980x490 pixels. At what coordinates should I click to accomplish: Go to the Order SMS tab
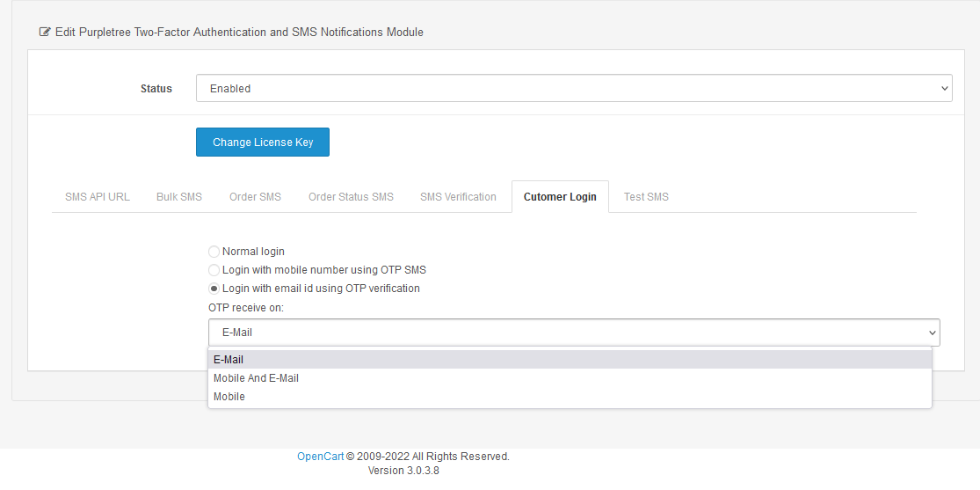(255, 196)
